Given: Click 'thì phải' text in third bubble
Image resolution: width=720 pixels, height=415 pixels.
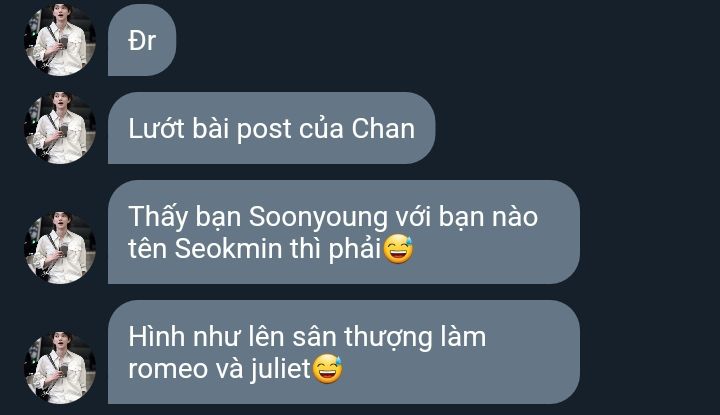Looking at the screenshot, I should (336, 249).
